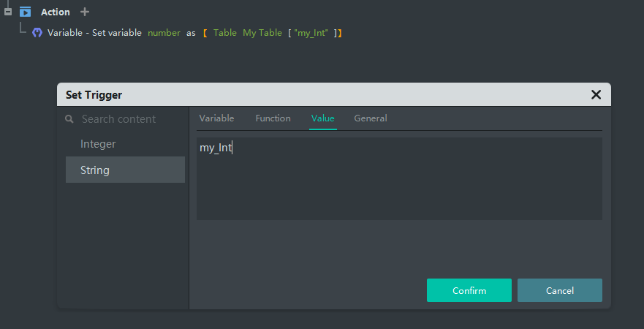Click the 'number' variable parameter

click(x=164, y=33)
